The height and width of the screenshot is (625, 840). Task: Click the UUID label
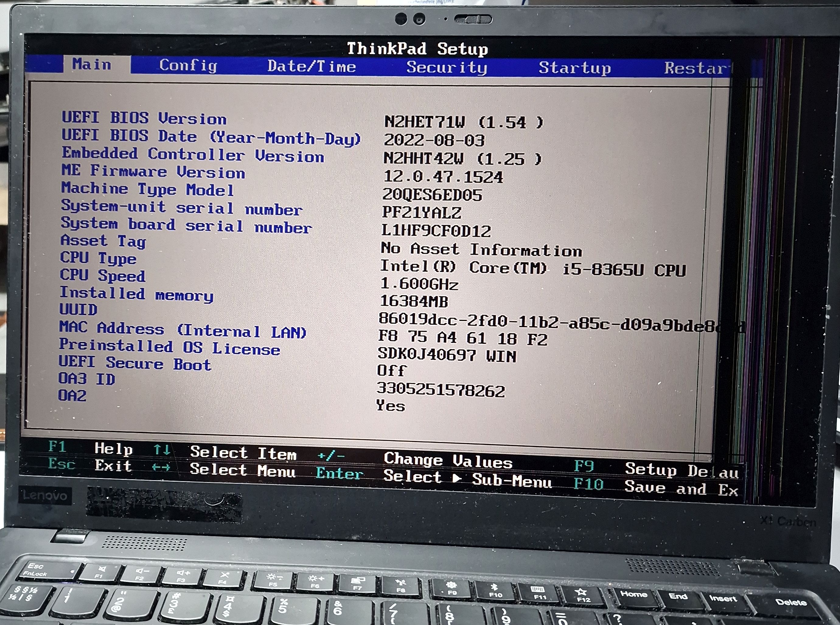pyautogui.click(x=78, y=309)
